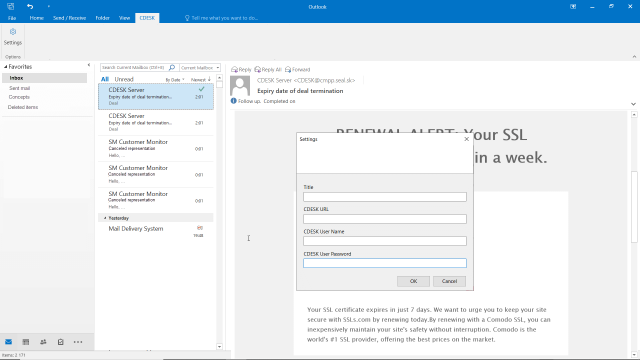The width and height of the screenshot is (640, 360).
Task: Select Inbox folder
Action: point(44,78)
